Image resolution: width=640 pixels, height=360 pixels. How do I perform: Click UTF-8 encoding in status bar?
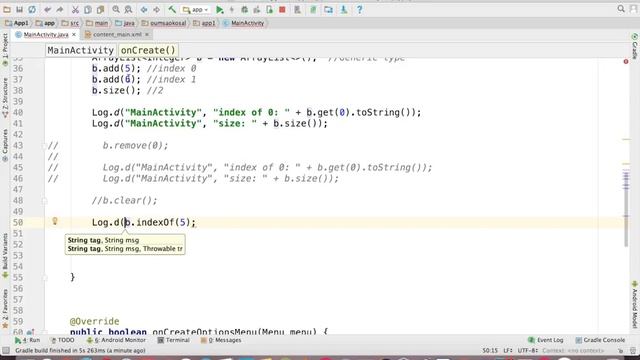pos(528,351)
